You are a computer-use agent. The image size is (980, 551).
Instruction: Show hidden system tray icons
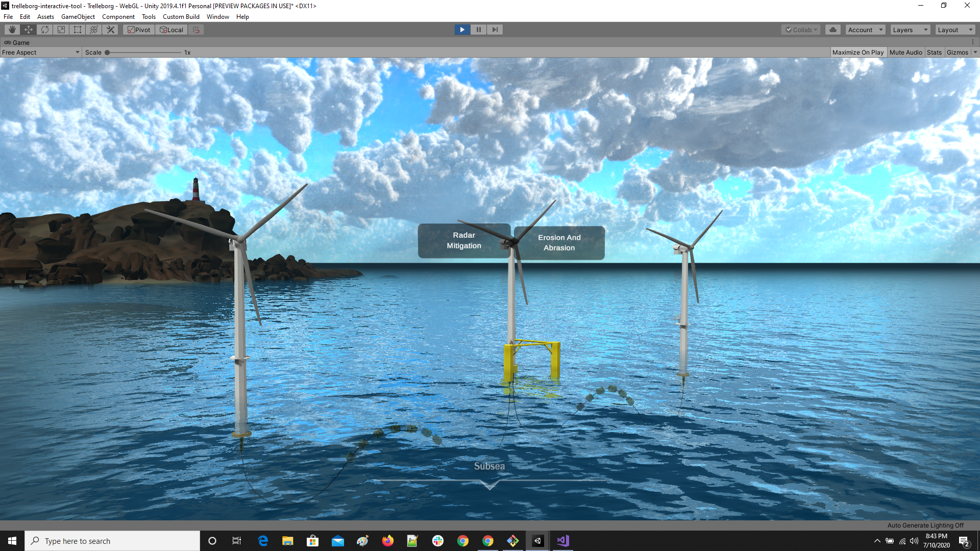tap(877, 541)
